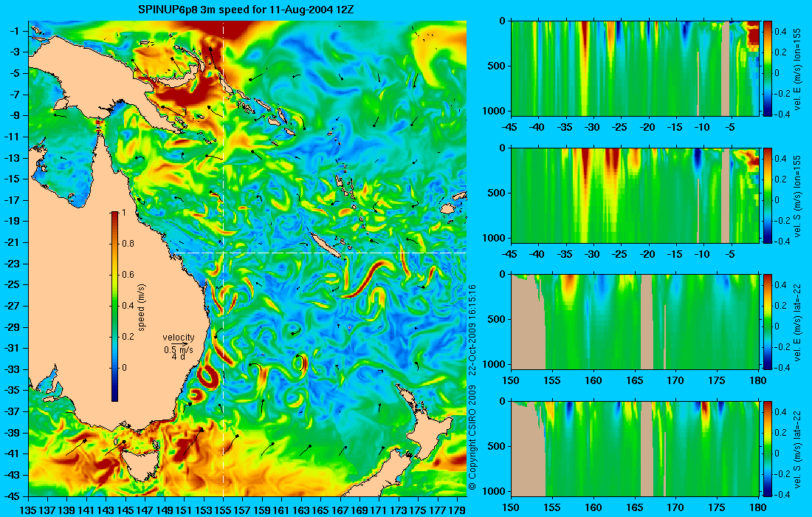Click longitude tick 167 on main map axis
This screenshot has height=517, width=812.
click(340, 510)
